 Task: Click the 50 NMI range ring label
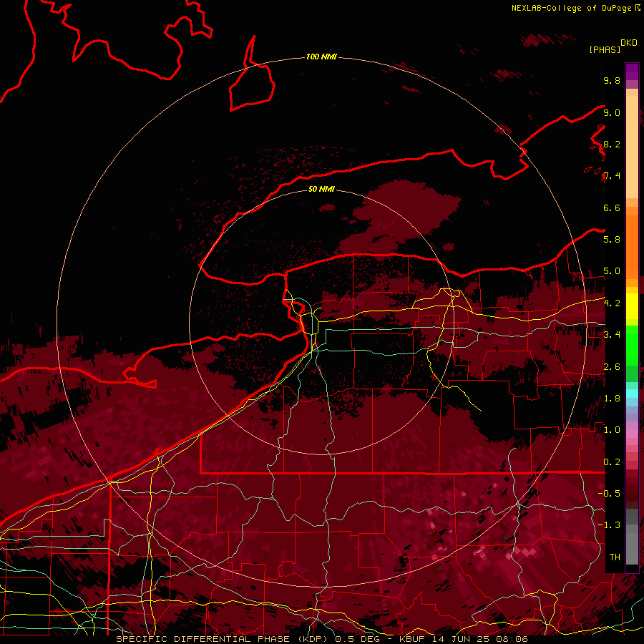(321, 189)
